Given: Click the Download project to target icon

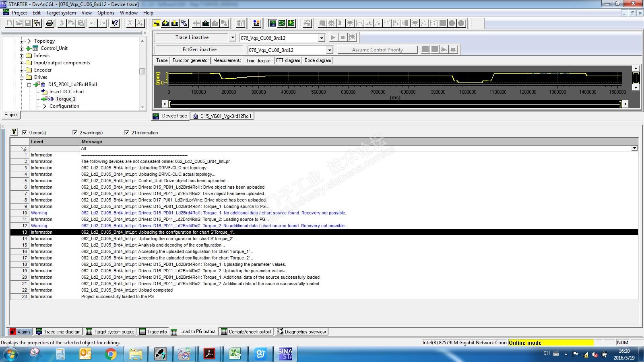Looking at the screenshot, I should coord(165,23).
